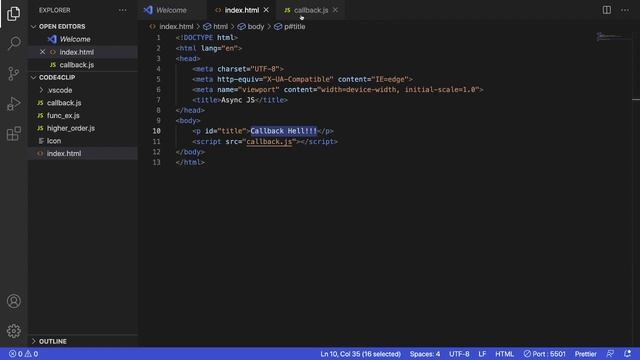
Task: Click the index.html breadcrumb
Action: (x=176, y=27)
